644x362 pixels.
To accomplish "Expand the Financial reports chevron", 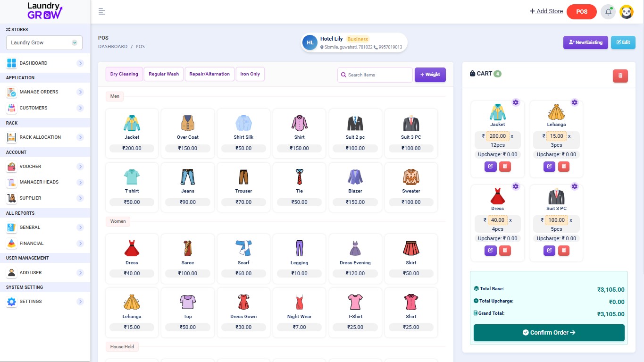I will pyautogui.click(x=80, y=244).
